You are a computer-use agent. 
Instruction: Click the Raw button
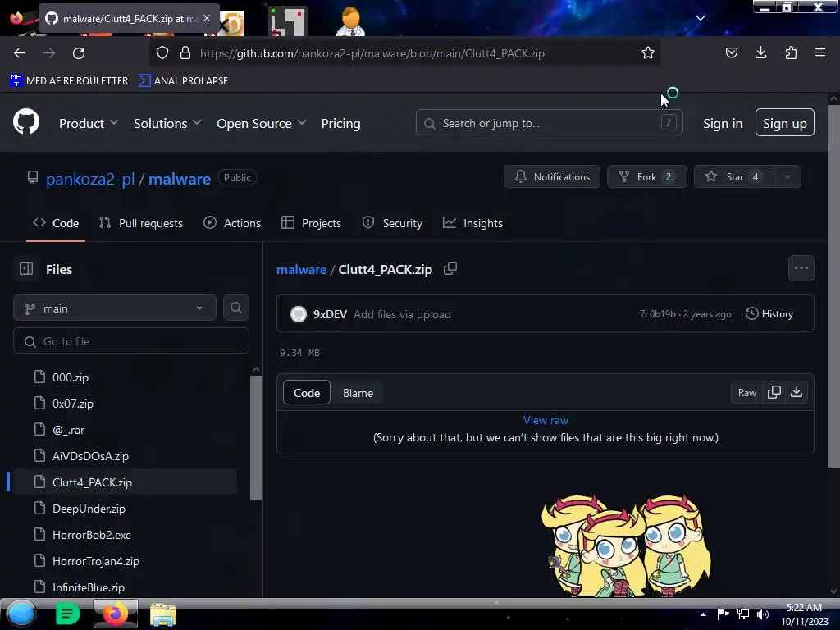click(x=746, y=393)
